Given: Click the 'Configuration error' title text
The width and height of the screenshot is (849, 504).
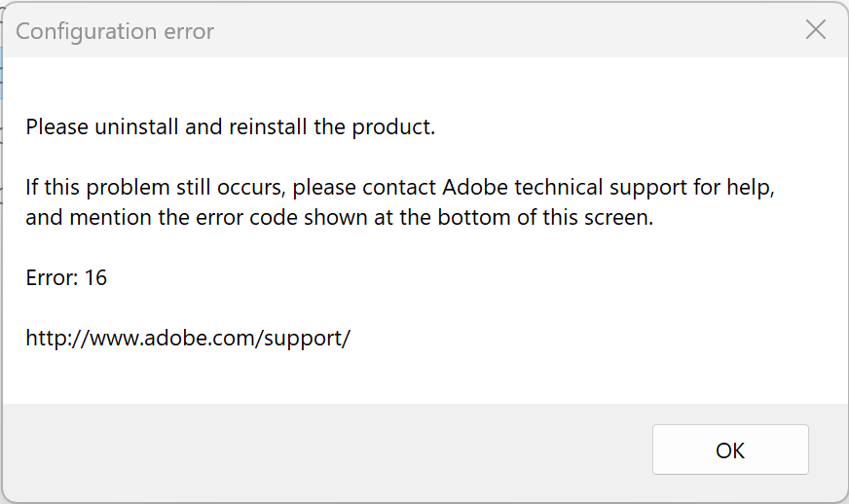Looking at the screenshot, I should [115, 31].
